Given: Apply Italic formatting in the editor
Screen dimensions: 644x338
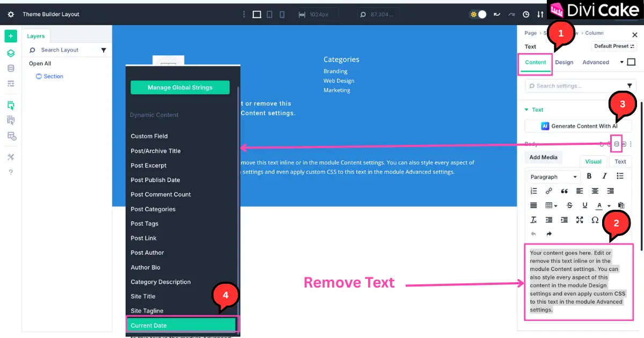Looking at the screenshot, I should [605, 176].
